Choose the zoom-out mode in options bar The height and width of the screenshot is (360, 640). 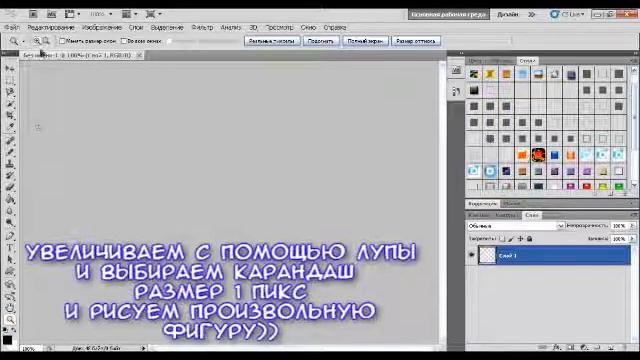pos(46,41)
